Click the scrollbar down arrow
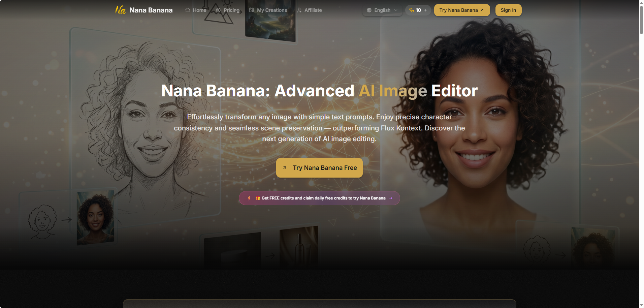Viewport: 644px width, 308px height. pyautogui.click(x=641, y=305)
